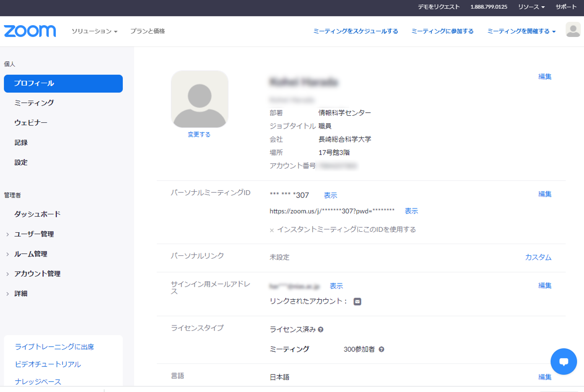Click the 未設定 personal link value
The width and height of the screenshot is (584, 392).
[280, 257]
